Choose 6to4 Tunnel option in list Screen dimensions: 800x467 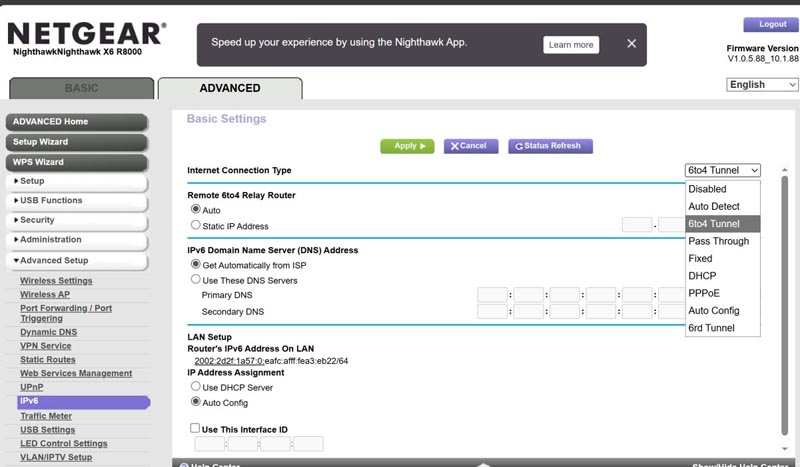tap(722, 224)
